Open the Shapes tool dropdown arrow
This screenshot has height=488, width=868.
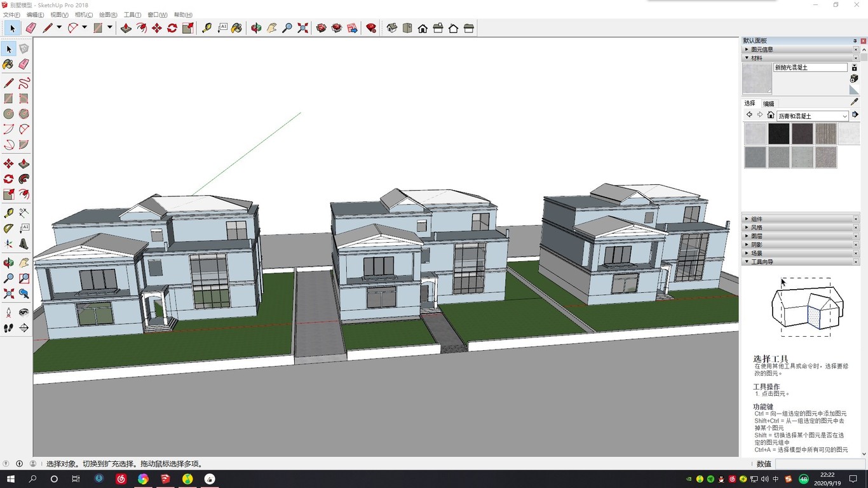(110, 27)
